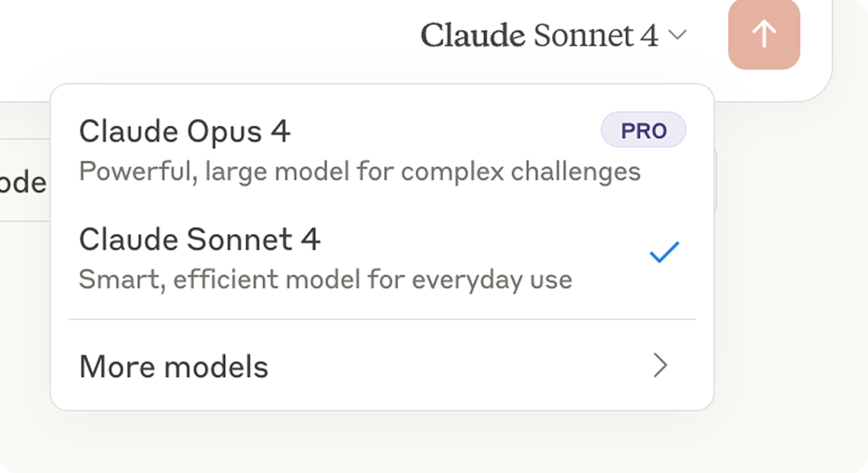Collapse the Claude Sonnet 4 model selector

pyautogui.click(x=554, y=35)
